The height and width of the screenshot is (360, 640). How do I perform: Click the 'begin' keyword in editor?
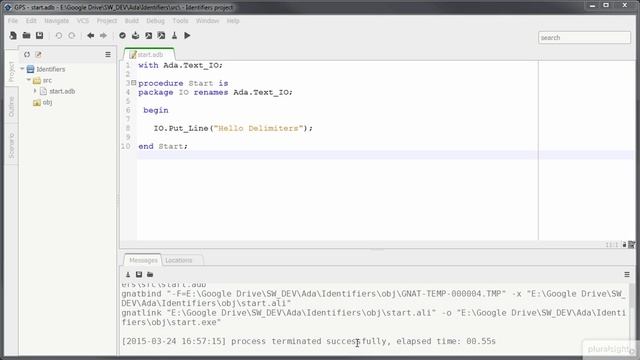click(x=156, y=110)
